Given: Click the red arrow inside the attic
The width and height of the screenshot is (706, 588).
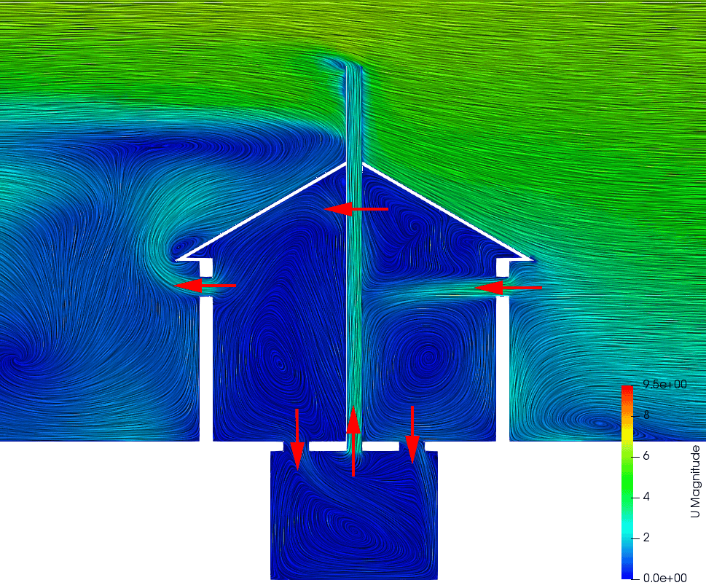Looking at the screenshot, I should (x=356, y=209).
